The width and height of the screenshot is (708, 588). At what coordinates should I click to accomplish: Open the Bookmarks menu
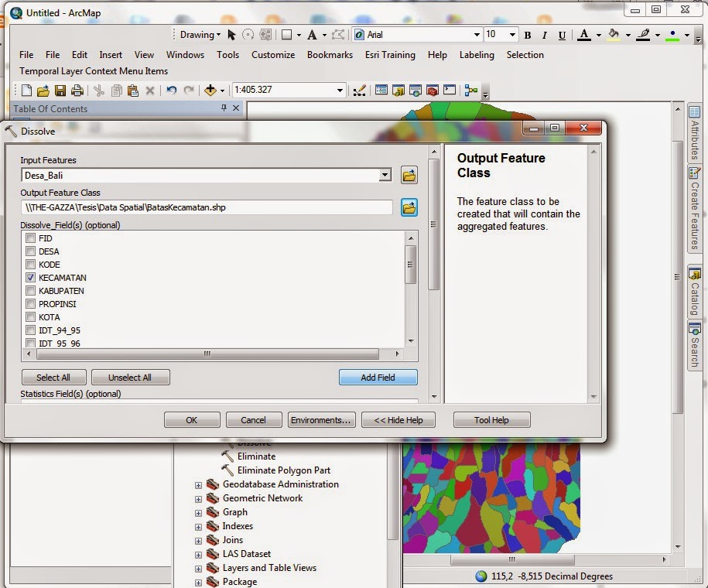point(330,55)
